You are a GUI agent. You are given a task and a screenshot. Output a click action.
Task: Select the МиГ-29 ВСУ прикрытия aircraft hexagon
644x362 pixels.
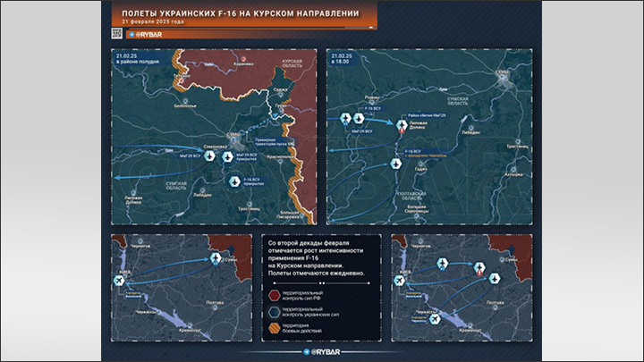pyautogui.click(x=227, y=156)
